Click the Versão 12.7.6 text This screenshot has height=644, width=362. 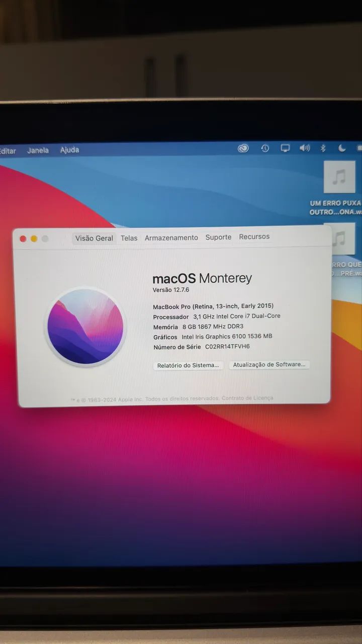pyautogui.click(x=171, y=290)
